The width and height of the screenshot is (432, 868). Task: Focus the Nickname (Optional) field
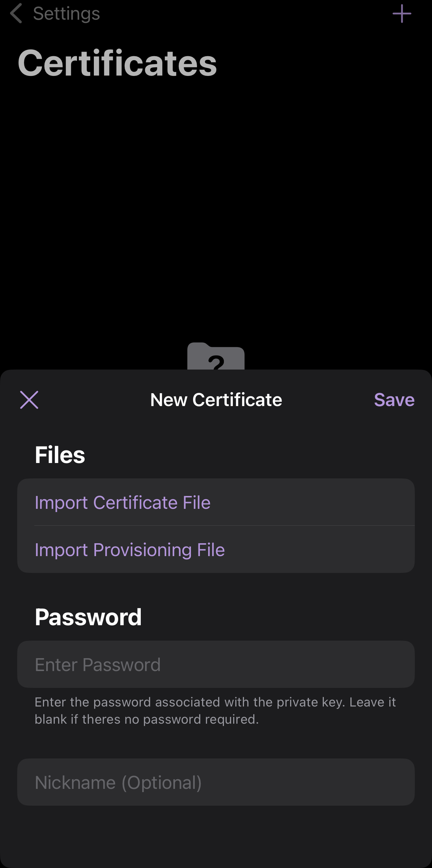216,782
